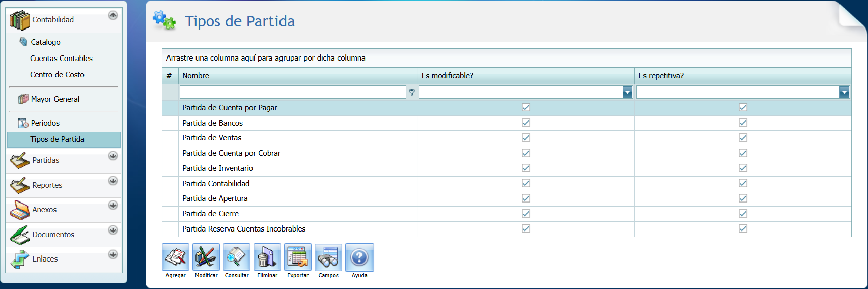Click the Reportes section icon
Screen dimensions: 868x289
pyautogui.click(x=19, y=185)
